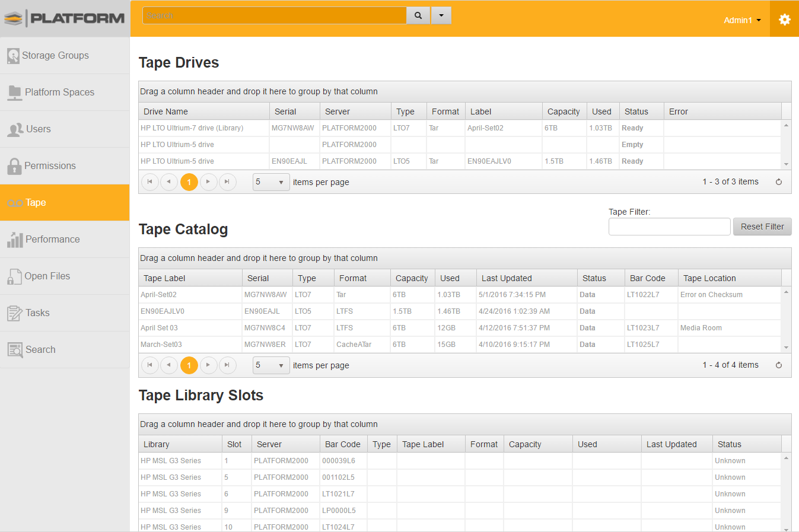Click slot bar code 000039L6
799x532 pixels.
(339, 461)
